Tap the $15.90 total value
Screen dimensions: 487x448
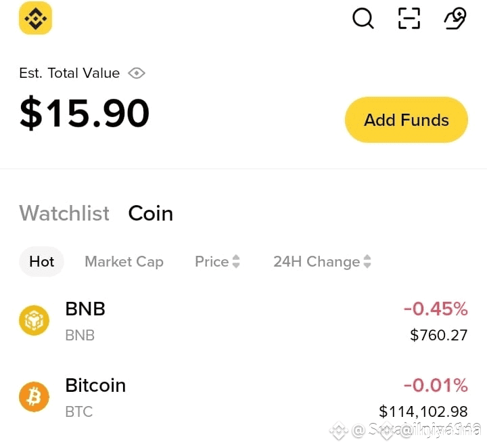point(85,112)
